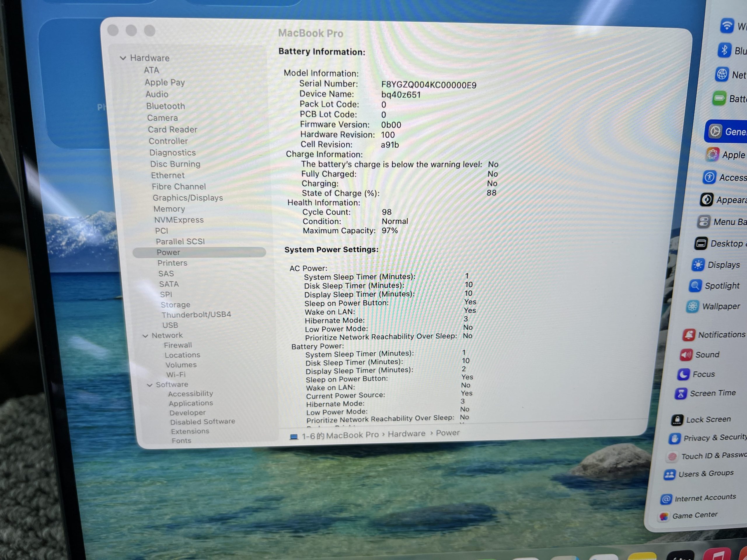
Task: Select Fibre Channel in the sidebar
Action: (179, 187)
